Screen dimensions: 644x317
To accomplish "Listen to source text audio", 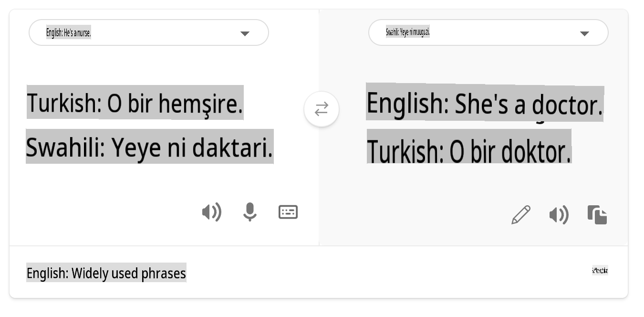I will (x=211, y=212).
